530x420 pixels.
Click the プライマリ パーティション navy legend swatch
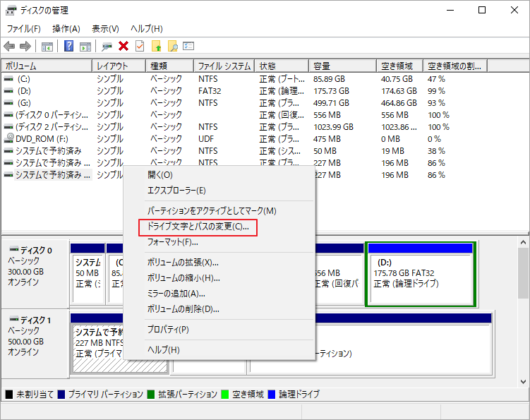point(61,395)
